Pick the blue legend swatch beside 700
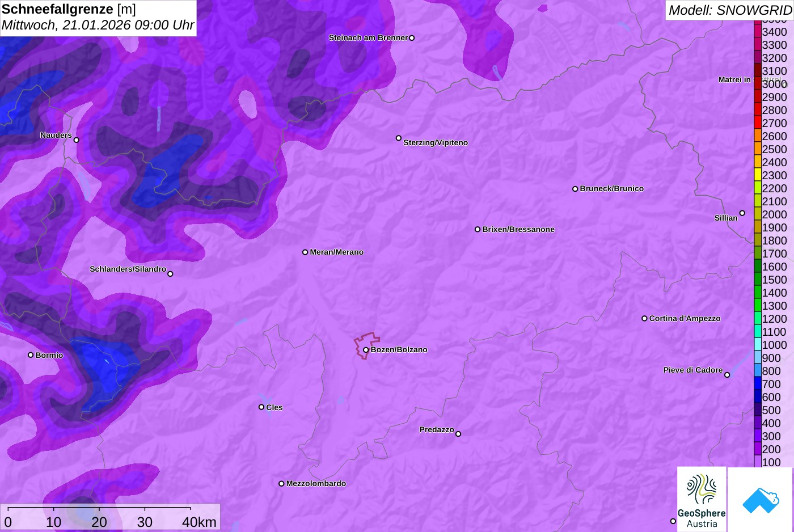 pos(758,384)
